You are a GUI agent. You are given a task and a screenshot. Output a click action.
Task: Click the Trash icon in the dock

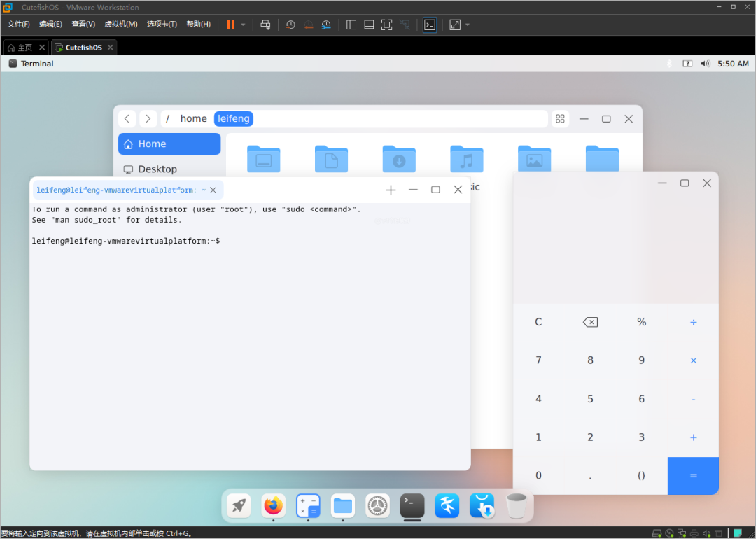point(517,505)
